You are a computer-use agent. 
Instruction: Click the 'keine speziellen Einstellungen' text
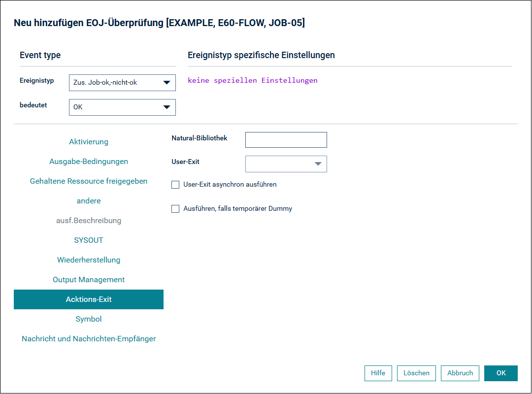click(253, 80)
